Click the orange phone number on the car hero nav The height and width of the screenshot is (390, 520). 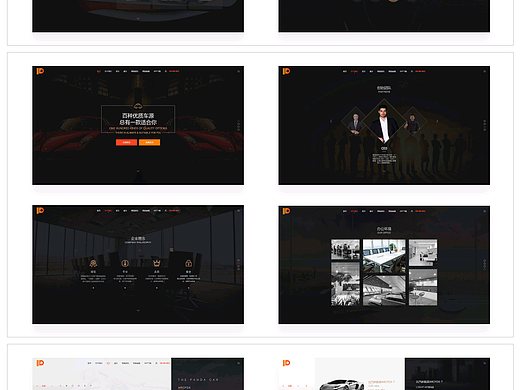pyautogui.click(x=174, y=71)
